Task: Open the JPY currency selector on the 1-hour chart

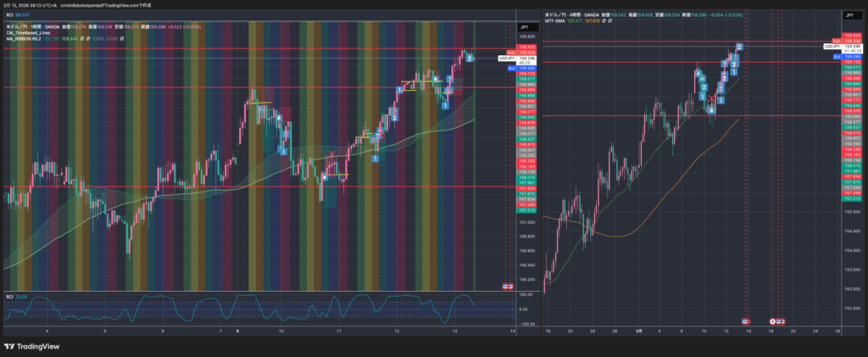Action: tap(523, 28)
